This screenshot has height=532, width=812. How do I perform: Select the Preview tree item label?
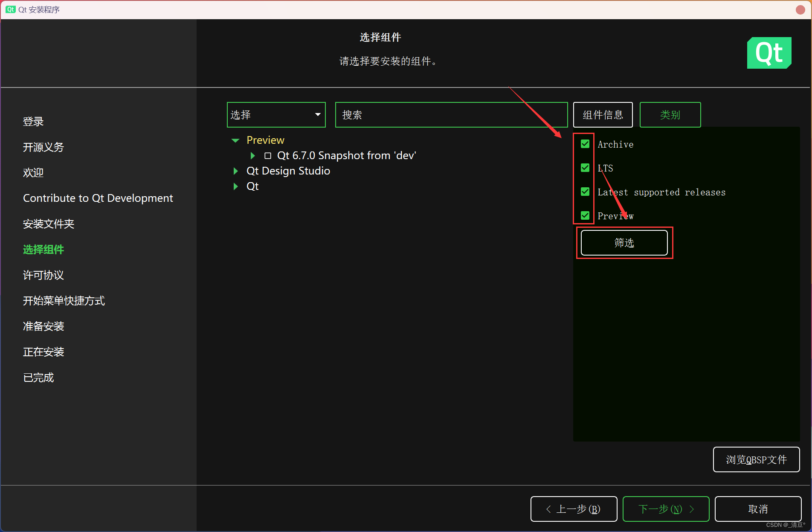click(x=265, y=140)
